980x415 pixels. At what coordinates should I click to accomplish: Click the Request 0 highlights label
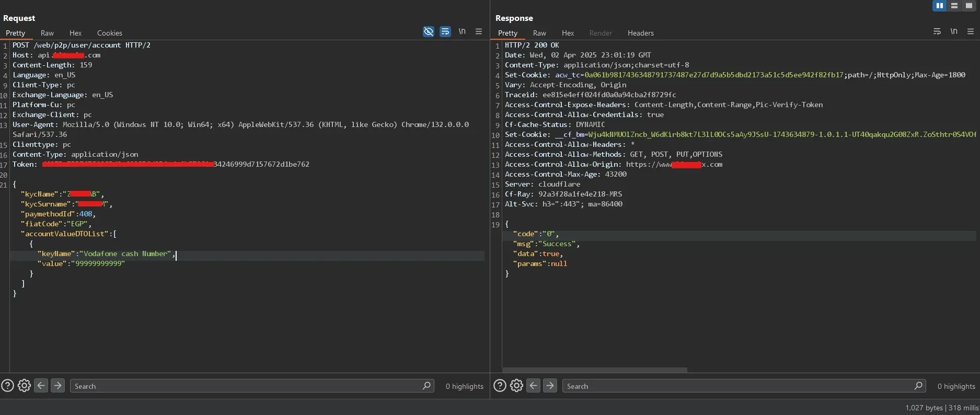(x=465, y=386)
